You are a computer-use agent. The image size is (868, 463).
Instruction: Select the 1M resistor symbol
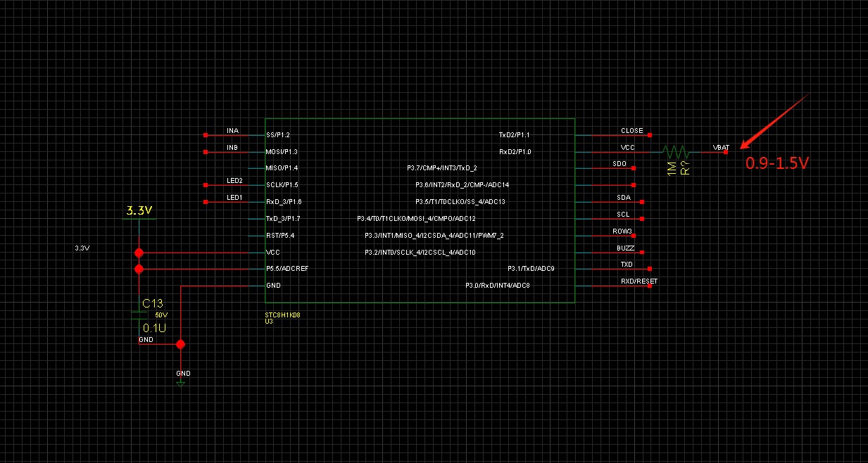(675, 151)
